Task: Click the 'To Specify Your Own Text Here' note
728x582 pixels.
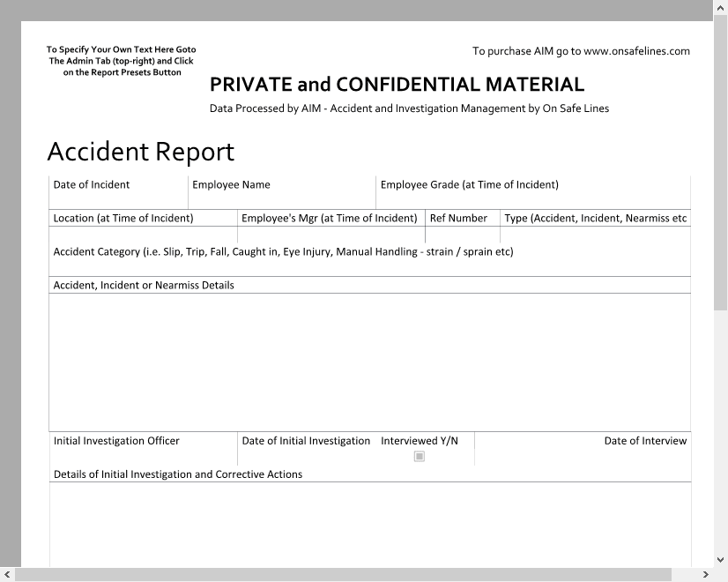Action: pos(121,61)
